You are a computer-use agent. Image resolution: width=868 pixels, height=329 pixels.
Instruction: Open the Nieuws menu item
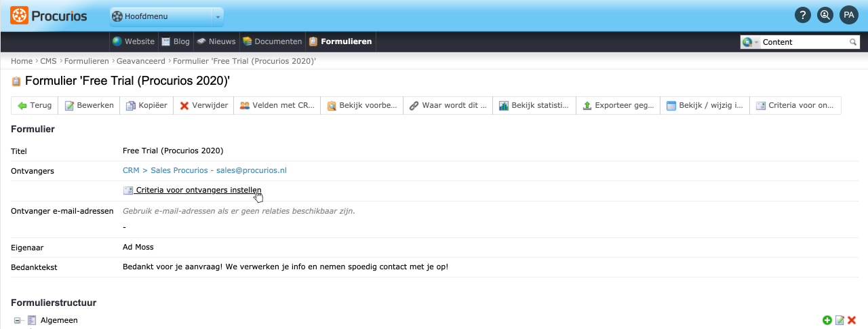[216, 41]
